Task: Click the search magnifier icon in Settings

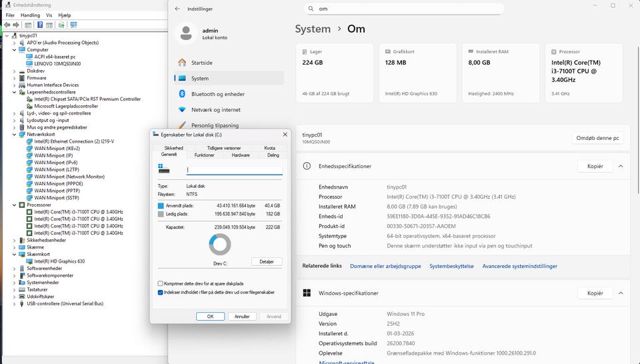Action: pyautogui.click(x=312, y=9)
